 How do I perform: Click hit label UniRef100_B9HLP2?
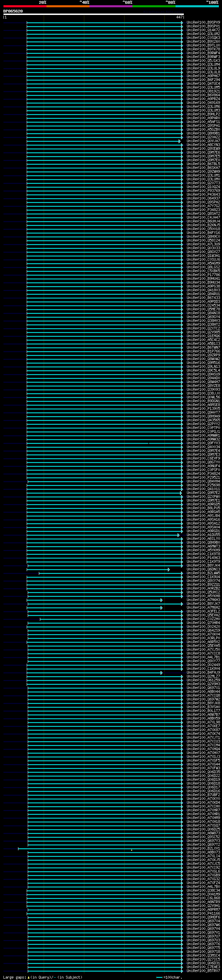coord(203,114)
